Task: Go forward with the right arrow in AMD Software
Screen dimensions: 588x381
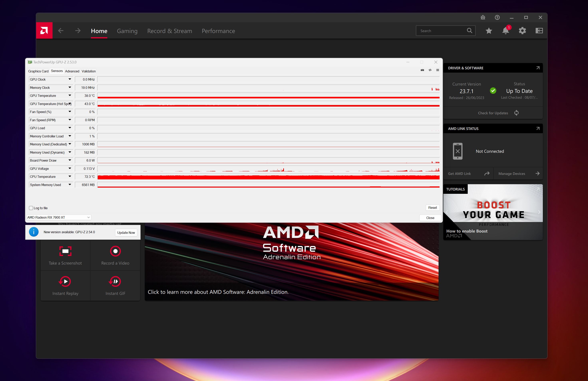Action: [78, 31]
